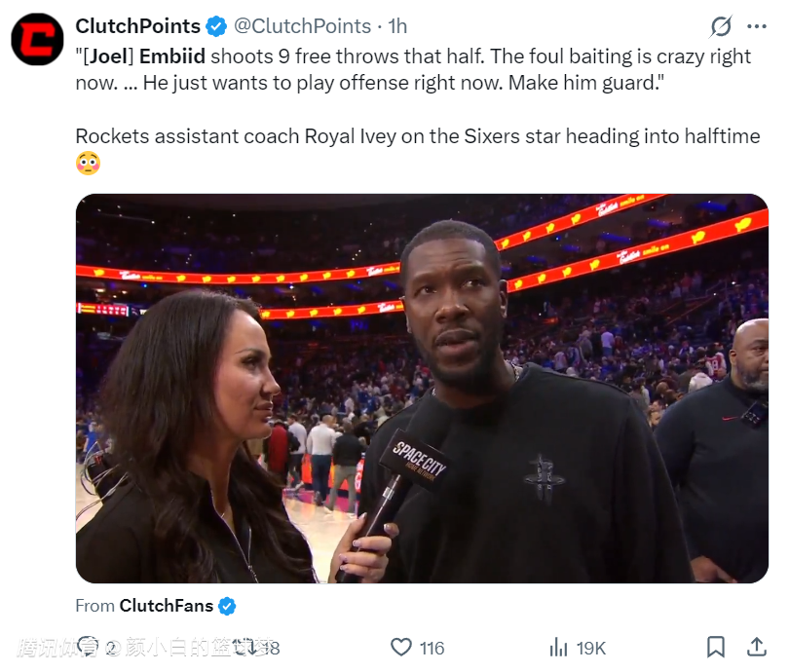Click the share post arrow icon
Image resolution: width=789 pixels, height=672 pixels.
tap(756, 647)
